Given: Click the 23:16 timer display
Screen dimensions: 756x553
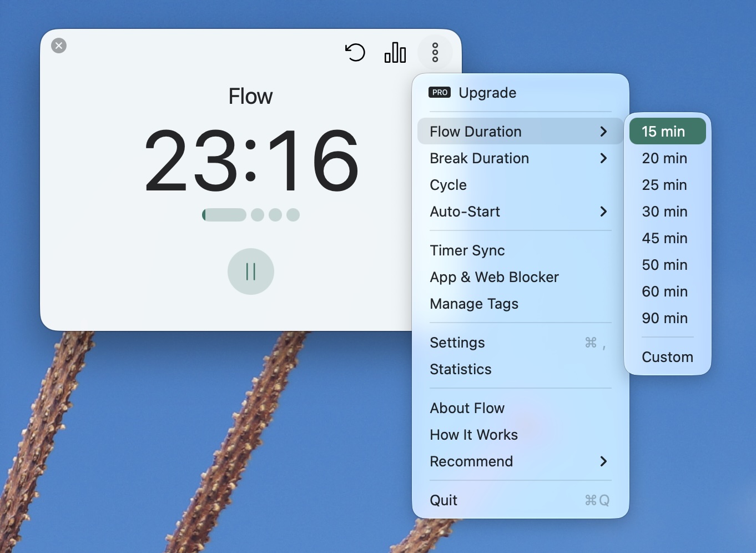Looking at the screenshot, I should (251, 160).
